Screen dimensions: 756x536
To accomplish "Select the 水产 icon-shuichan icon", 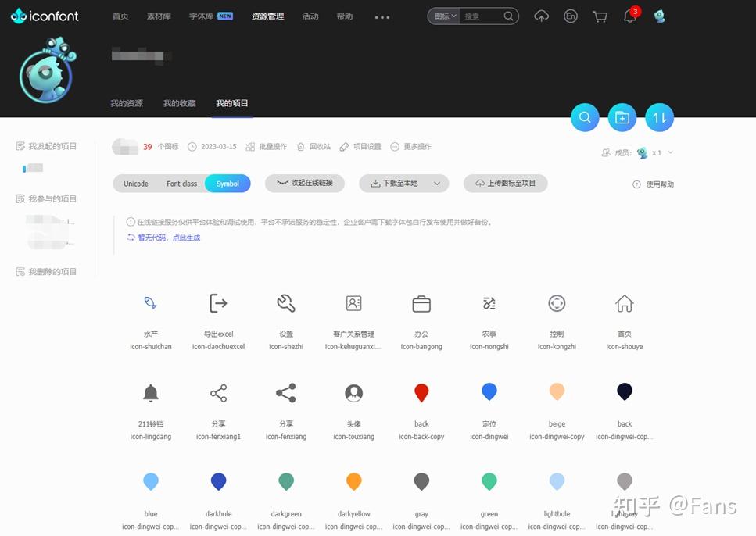I will (x=150, y=303).
